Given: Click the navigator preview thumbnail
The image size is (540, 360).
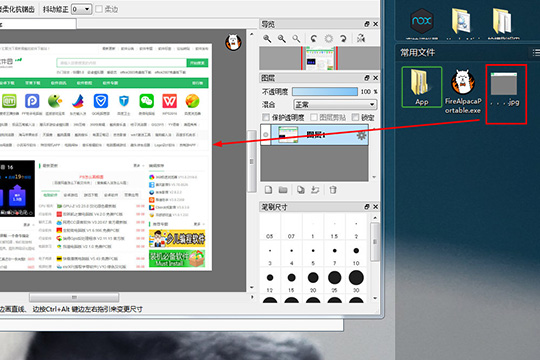Looking at the screenshot, I should (x=319, y=58).
